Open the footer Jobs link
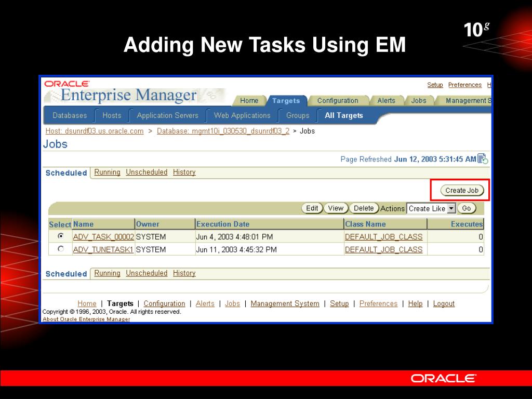This screenshot has width=532, height=399. click(x=232, y=303)
